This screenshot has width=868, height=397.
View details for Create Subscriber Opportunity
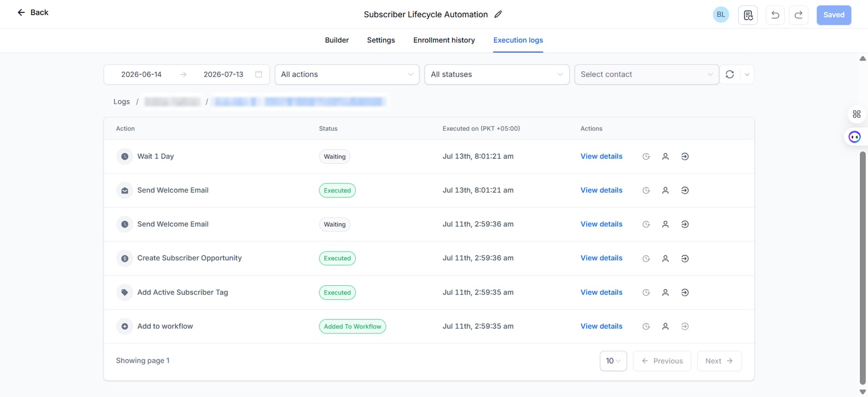click(601, 258)
